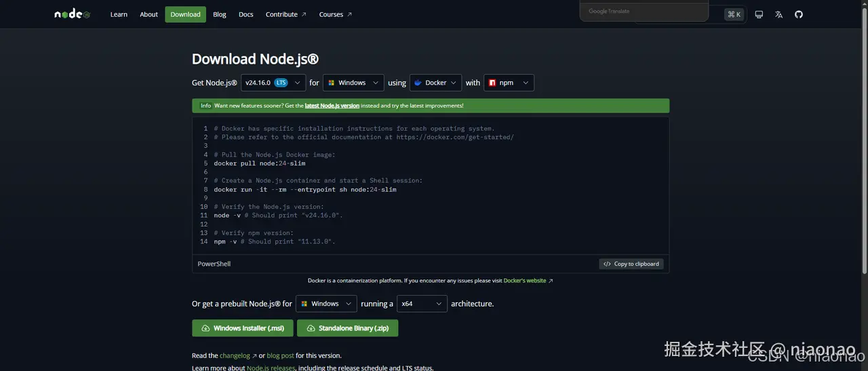Download the Windows Installer (.msi)
This screenshot has height=371, width=868.
coord(243,328)
